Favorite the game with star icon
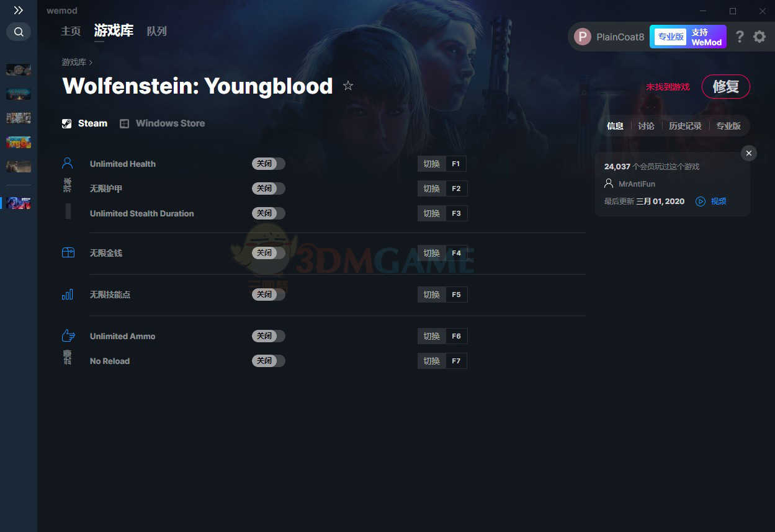 pyautogui.click(x=348, y=86)
